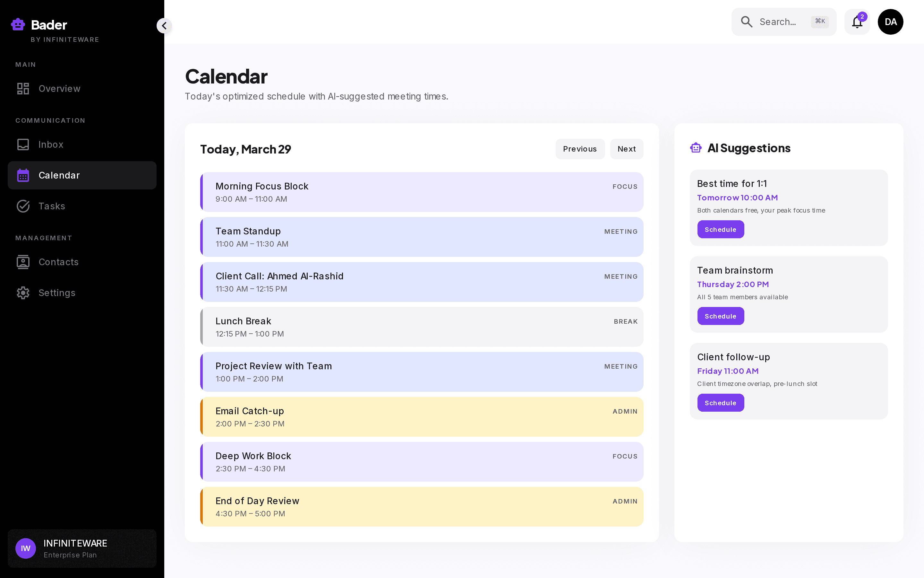
Task: Click the Calendar page title
Action: pyautogui.click(x=226, y=76)
